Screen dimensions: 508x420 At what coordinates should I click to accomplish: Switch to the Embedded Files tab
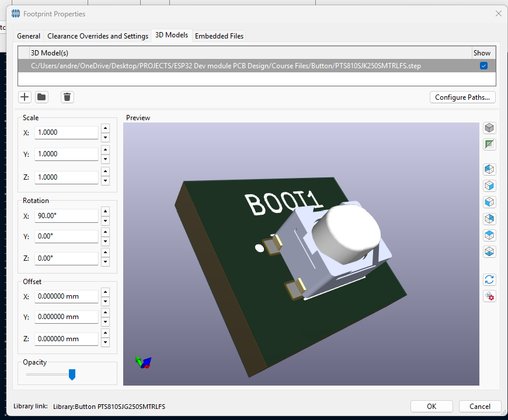pos(219,36)
